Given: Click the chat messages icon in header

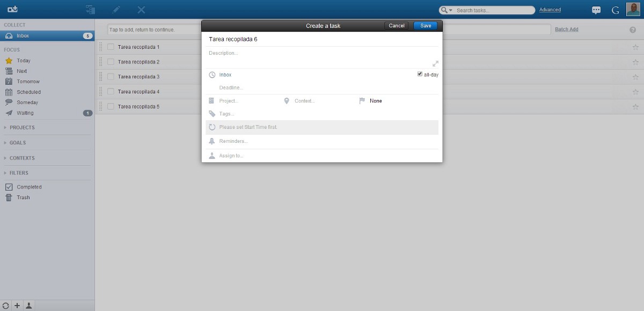Looking at the screenshot, I should [596, 10].
